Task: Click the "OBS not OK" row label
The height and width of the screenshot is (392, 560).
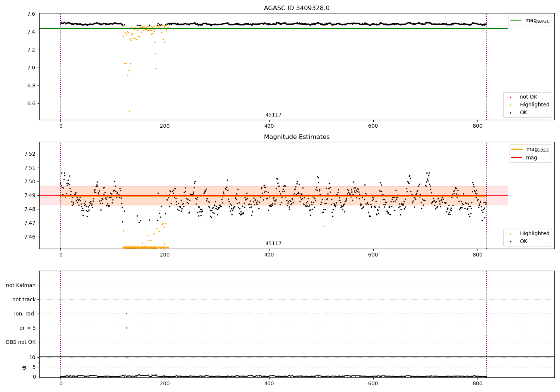Action: click(21, 342)
